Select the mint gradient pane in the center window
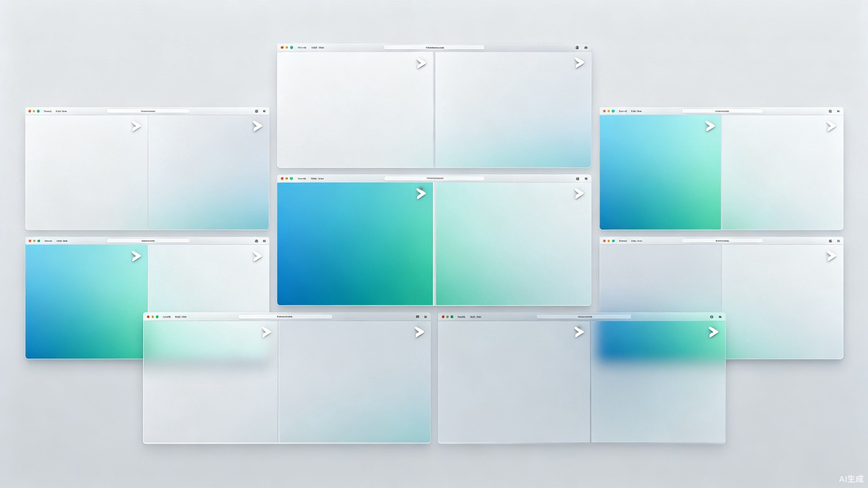Image resolution: width=868 pixels, height=488 pixels. pos(513,244)
